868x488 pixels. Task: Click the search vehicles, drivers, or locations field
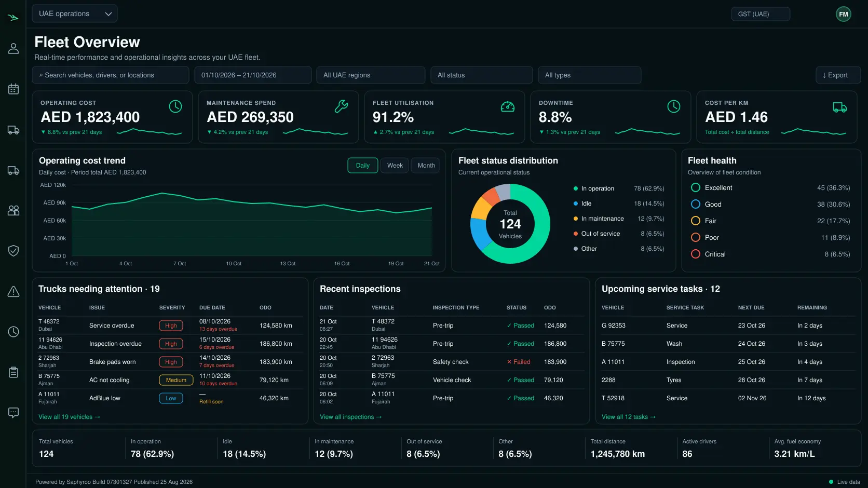[x=111, y=75]
